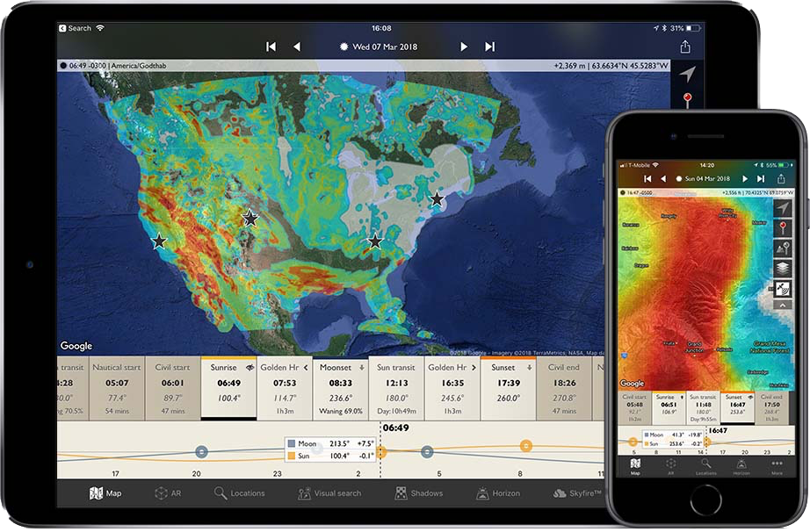Open iPhone Horizon tab
The image size is (810, 532).
point(741,466)
